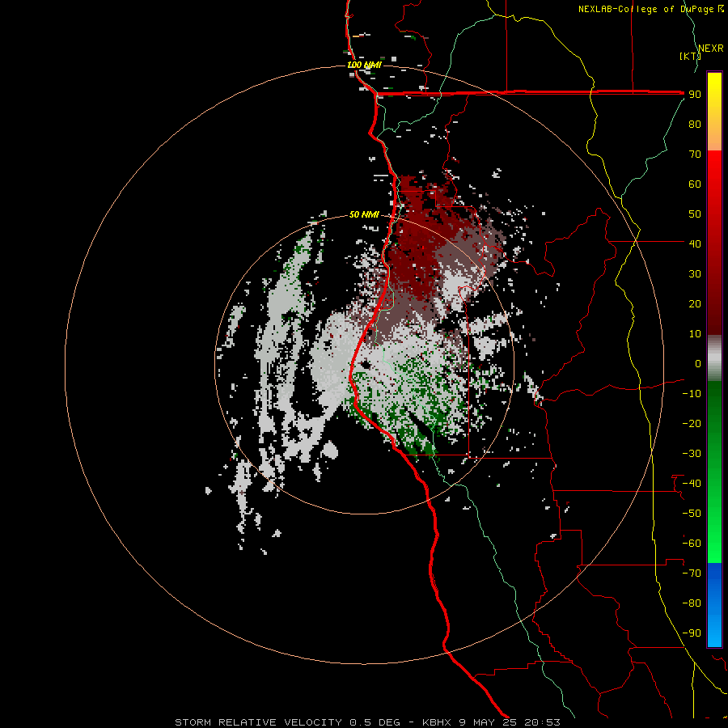
Task: Click the 100 NMI range ring label
Action: pyautogui.click(x=365, y=65)
